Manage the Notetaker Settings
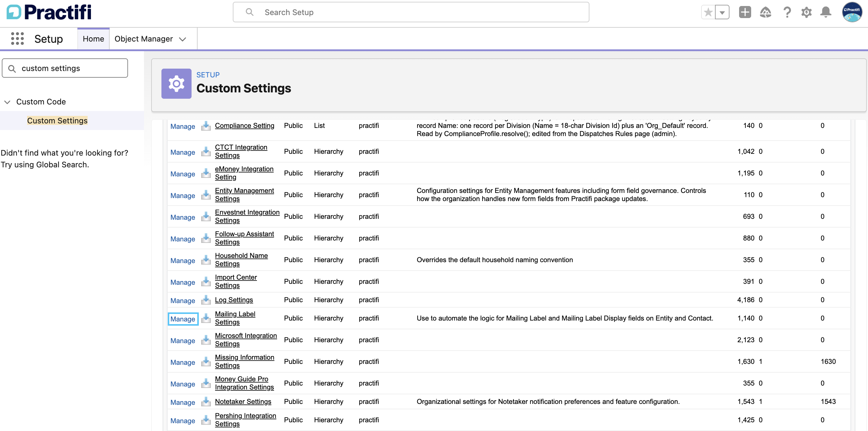868x431 pixels. click(x=183, y=402)
